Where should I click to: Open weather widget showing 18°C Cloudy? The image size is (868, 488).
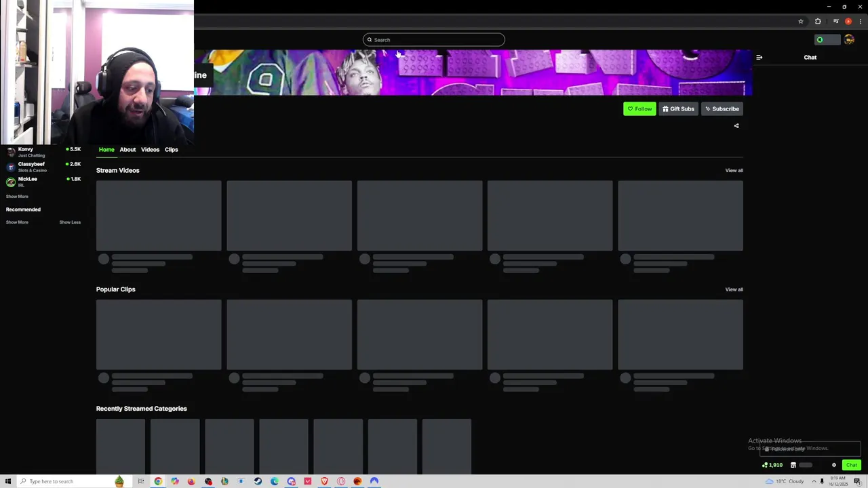pyautogui.click(x=785, y=481)
